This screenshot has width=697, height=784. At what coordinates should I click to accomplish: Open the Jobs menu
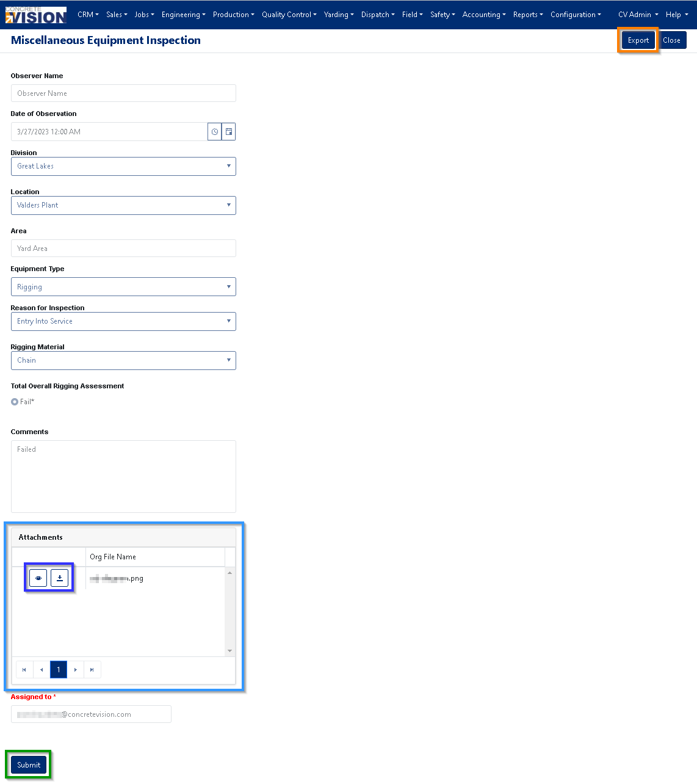(144, 15)
